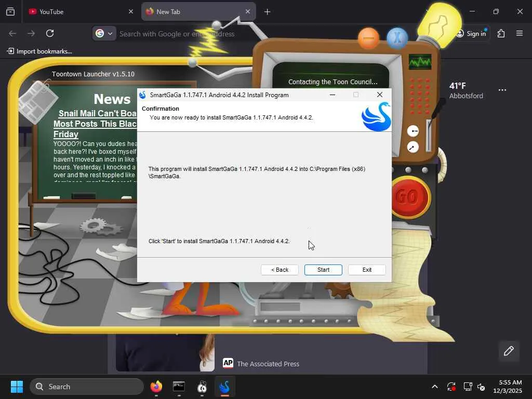Click the orange minimize button on Toontown Launcher
This screenshot has height=399, width=532.
(368, 38)
